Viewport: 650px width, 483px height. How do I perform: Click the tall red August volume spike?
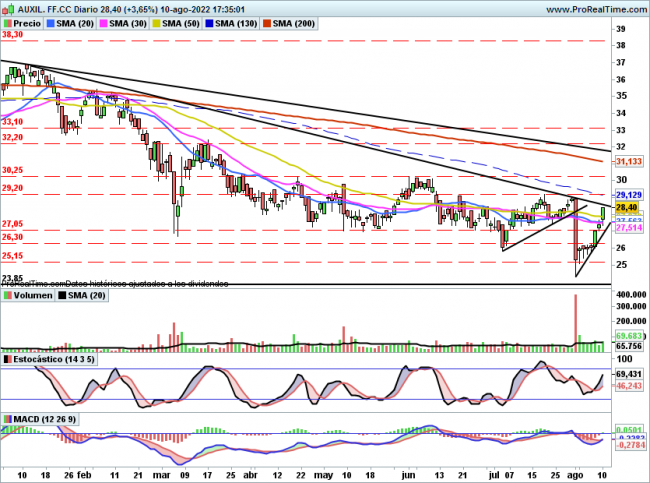[x=576, y=320]
